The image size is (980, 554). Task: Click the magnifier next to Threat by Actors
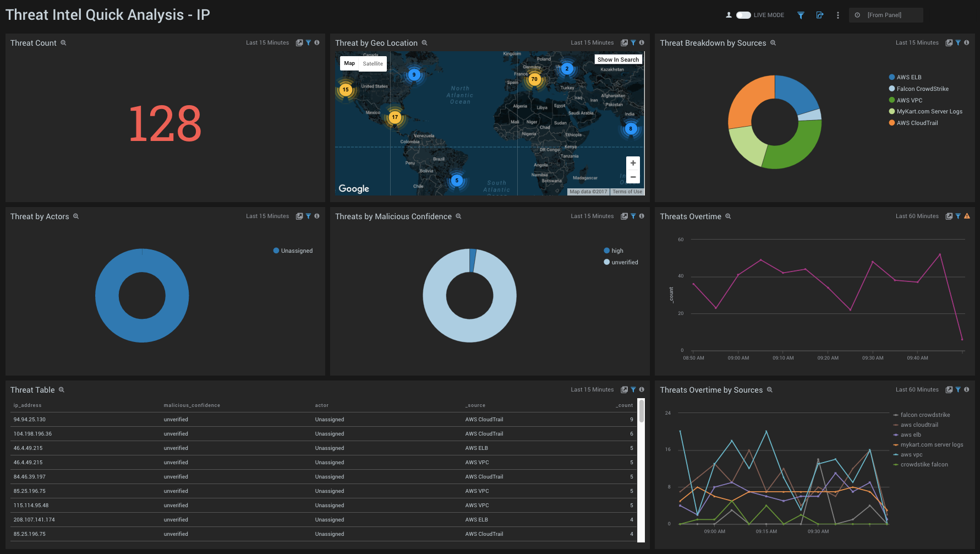click(x=76, y=216)
